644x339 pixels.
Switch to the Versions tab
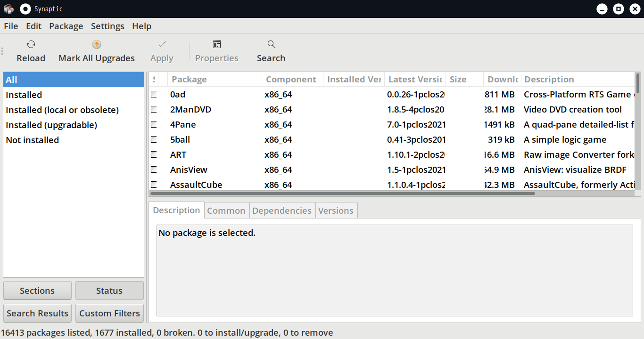tap(336, 210)
